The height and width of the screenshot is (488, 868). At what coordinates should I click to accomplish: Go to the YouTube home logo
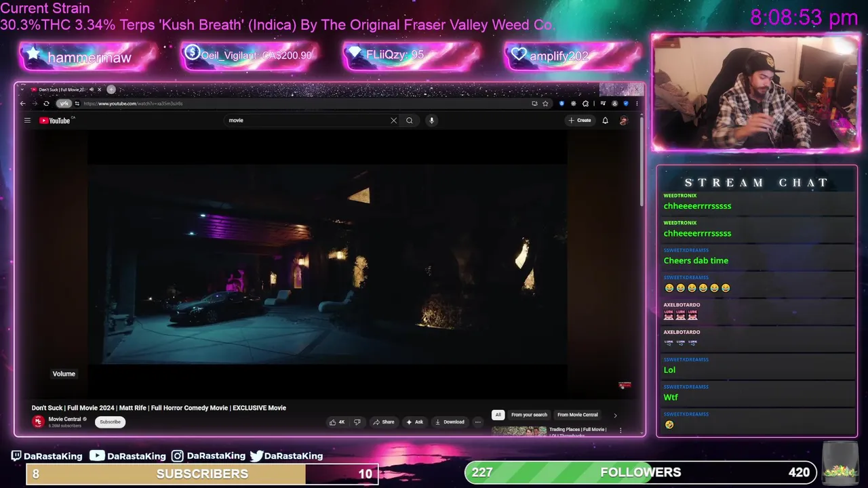click(x=56, y=120)
